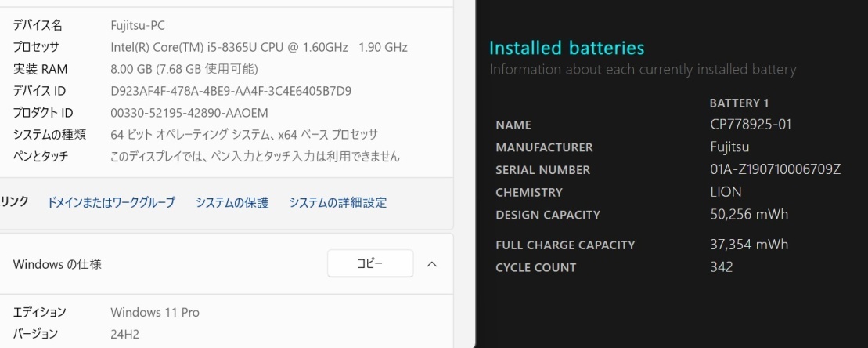Open the システムの詳細設定 link
This screenshot has height=348, width=868.
tap(337, 202)
